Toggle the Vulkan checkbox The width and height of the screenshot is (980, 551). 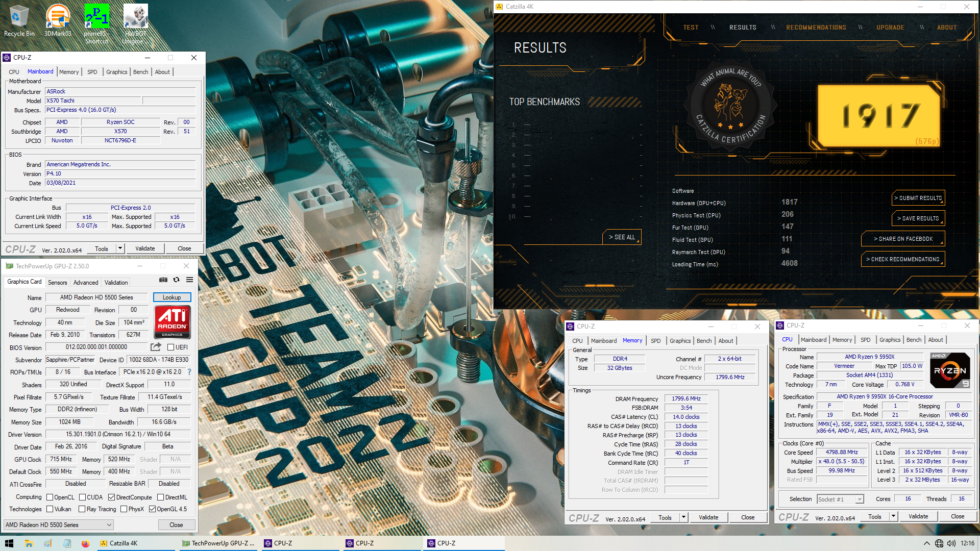50,509
